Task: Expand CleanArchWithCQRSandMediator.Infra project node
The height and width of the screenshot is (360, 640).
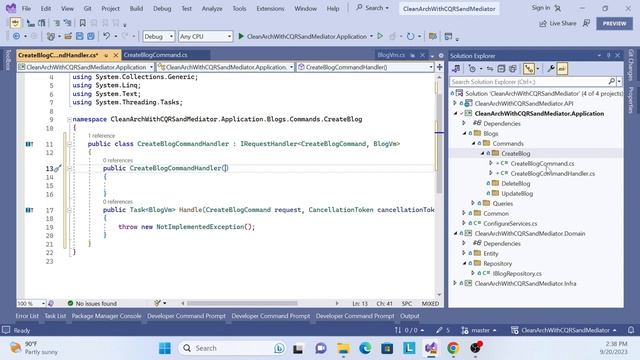Action: point(455,283)
